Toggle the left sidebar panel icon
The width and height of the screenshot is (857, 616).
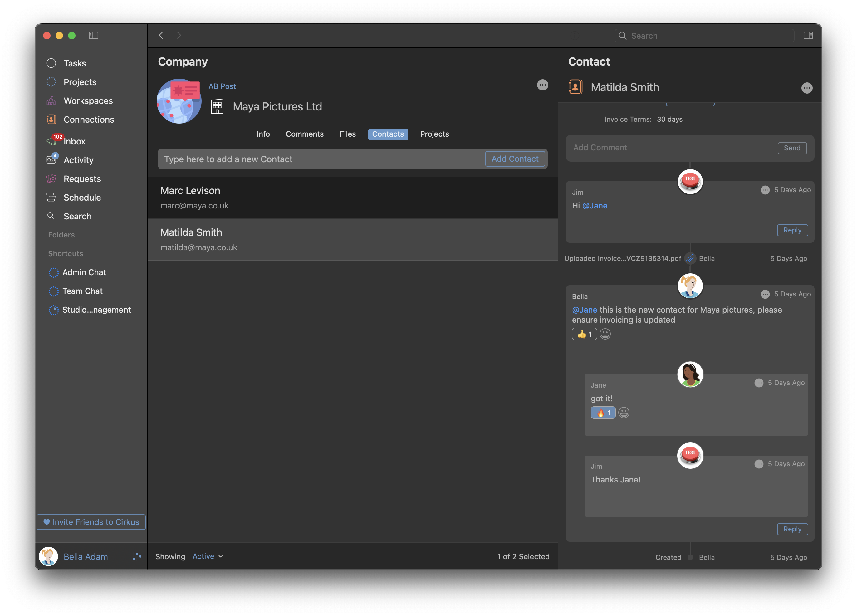[93, 36]
